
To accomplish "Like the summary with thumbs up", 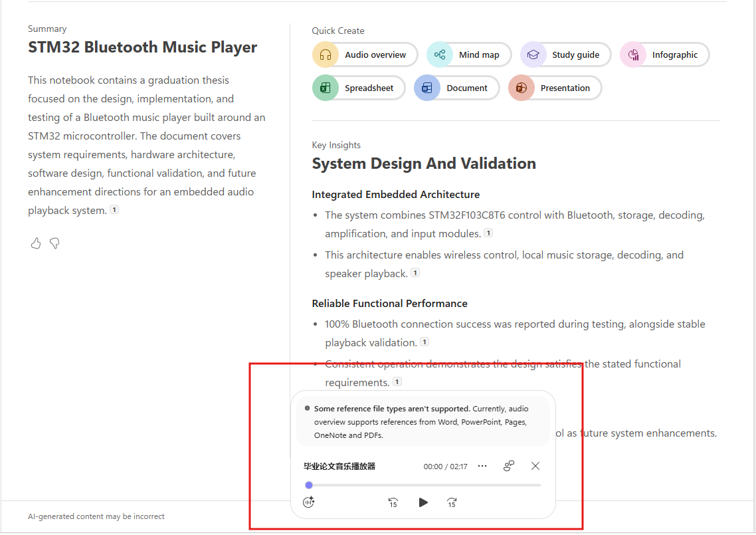I will (x=36, y=243).
